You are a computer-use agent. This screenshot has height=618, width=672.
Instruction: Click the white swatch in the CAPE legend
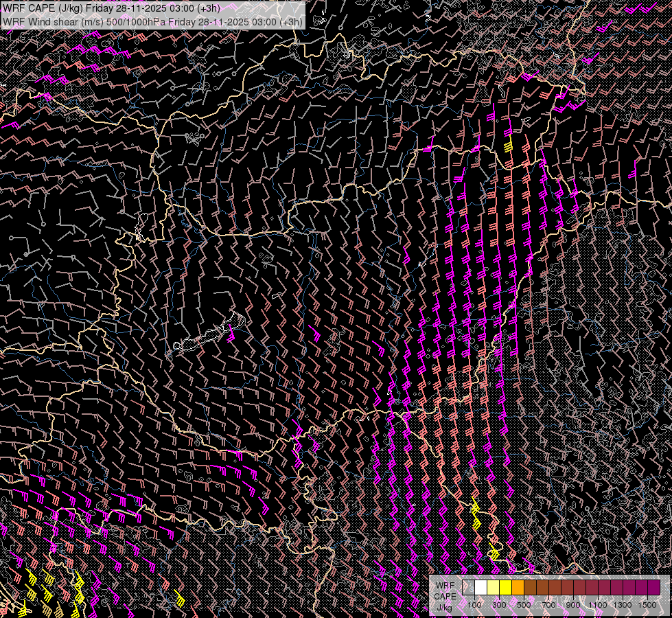tap(480, 588)
